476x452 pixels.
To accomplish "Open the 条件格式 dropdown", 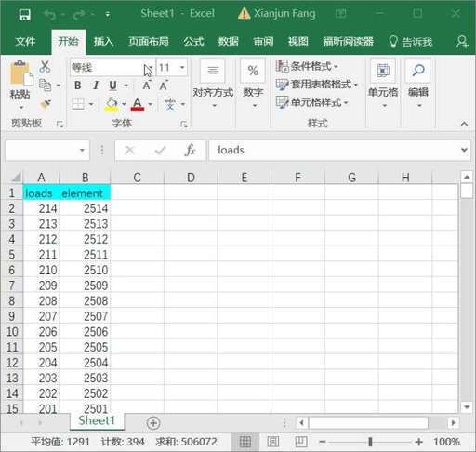I will pos(307,66).
